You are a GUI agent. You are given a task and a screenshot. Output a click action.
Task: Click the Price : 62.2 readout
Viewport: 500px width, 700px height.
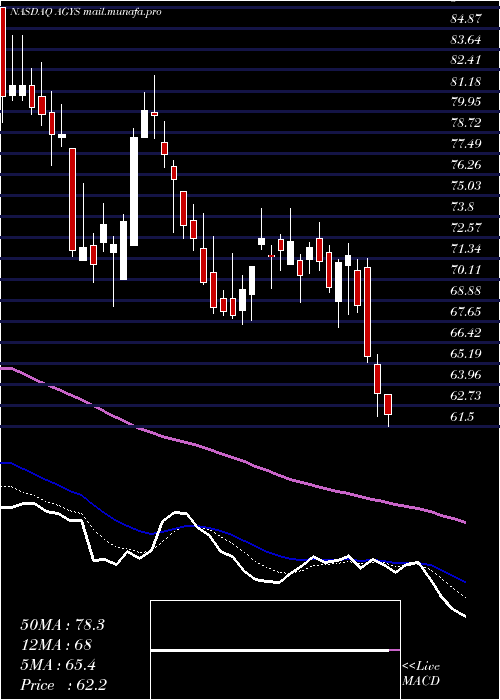click(63, 685)
